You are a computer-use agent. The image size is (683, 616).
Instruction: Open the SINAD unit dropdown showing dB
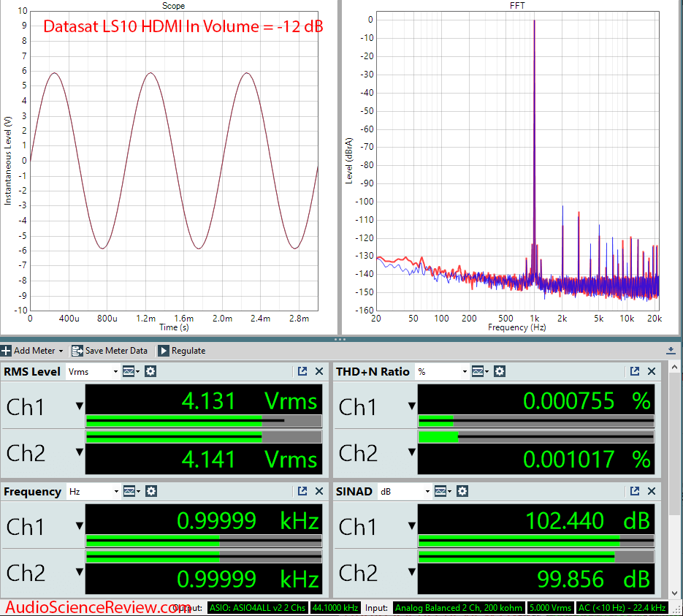click(x=405, y=491)
